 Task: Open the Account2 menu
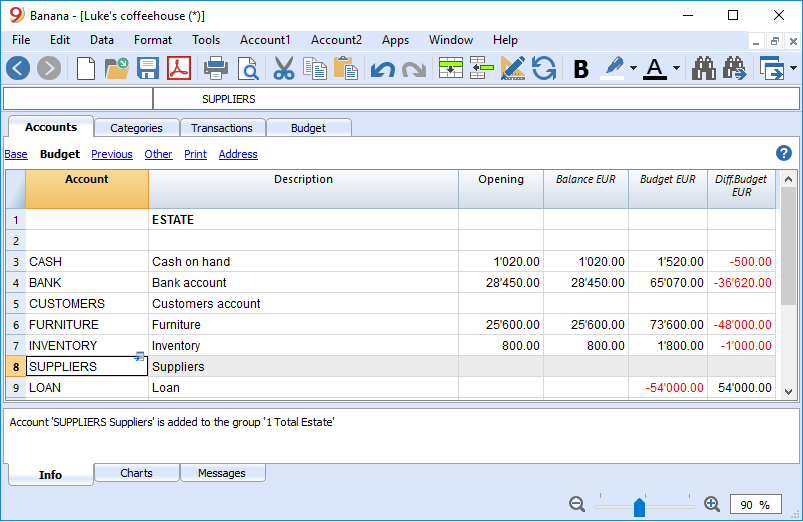(336, 40)
